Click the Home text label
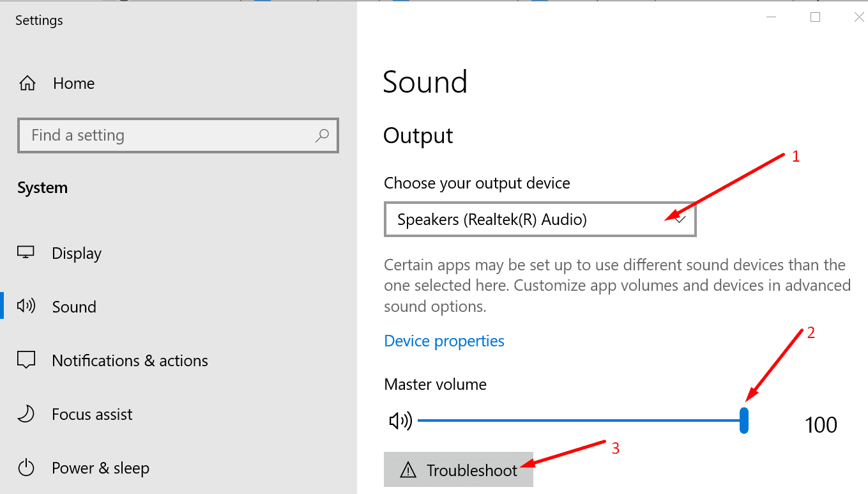 pos(73,84)
